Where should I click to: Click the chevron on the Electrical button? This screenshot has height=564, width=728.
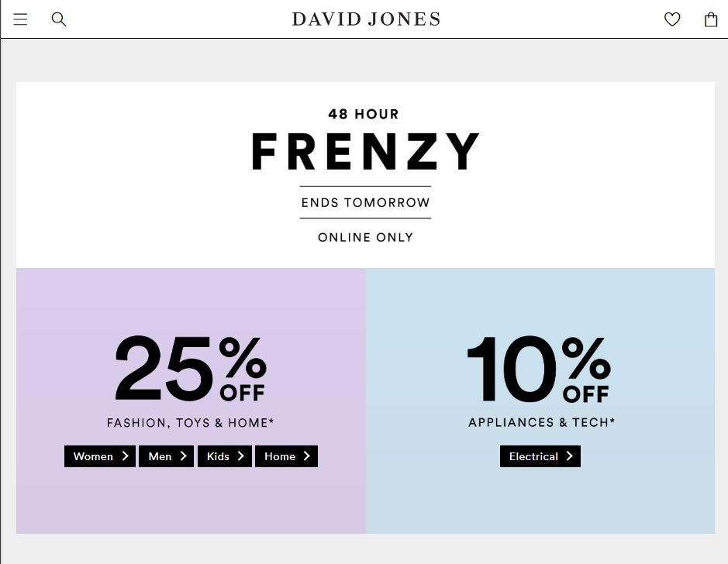(x=569, y=456)
